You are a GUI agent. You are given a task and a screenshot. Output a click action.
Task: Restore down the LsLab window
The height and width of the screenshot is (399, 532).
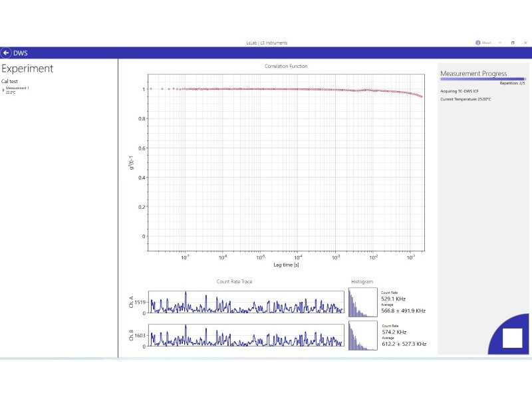click(x=513, y=43)
